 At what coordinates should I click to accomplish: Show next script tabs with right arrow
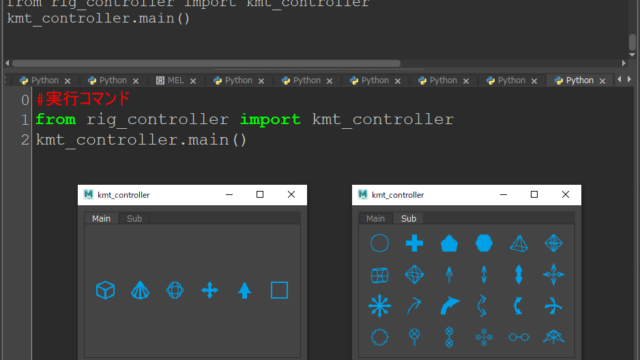629,79
